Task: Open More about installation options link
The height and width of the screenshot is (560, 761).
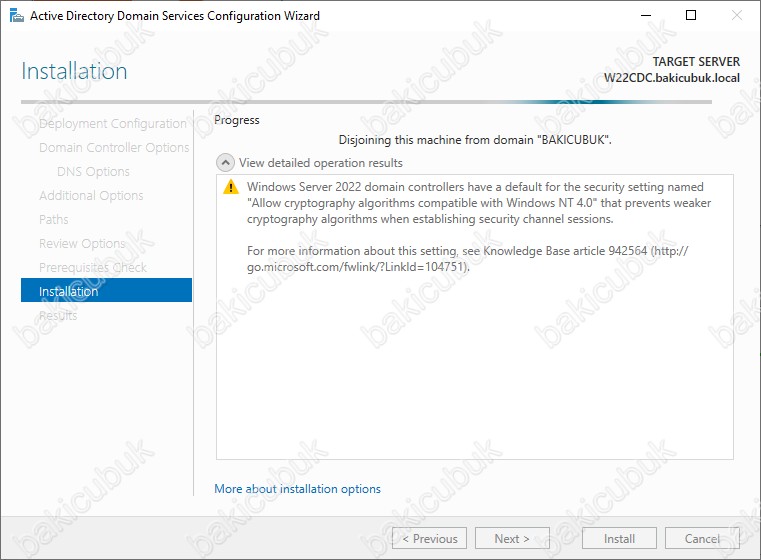Action: tap(298, 489)
